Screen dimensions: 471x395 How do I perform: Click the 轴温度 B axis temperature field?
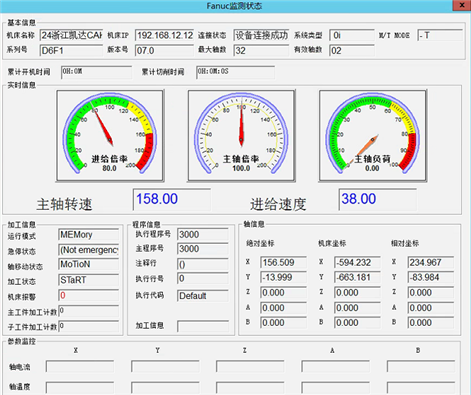[x=421, y=388]
